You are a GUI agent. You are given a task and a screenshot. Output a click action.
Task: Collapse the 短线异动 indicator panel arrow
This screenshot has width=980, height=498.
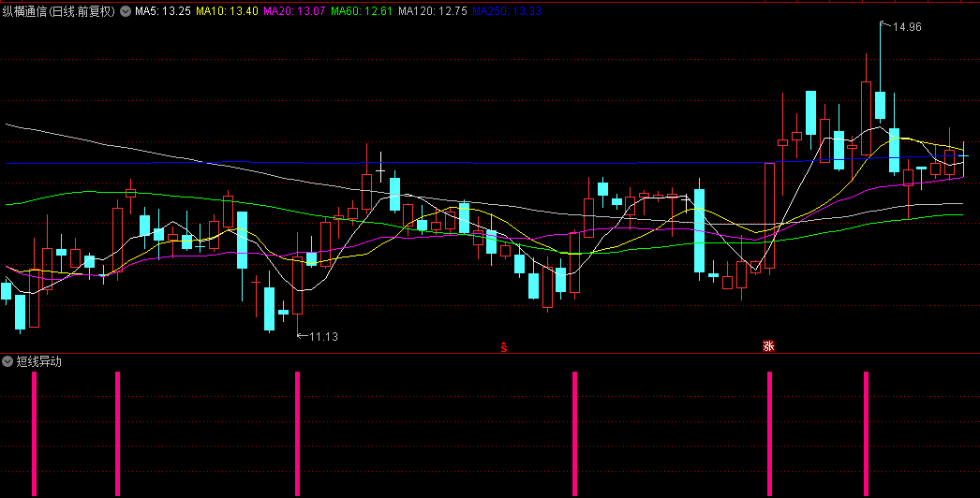(x=7, y=361)
